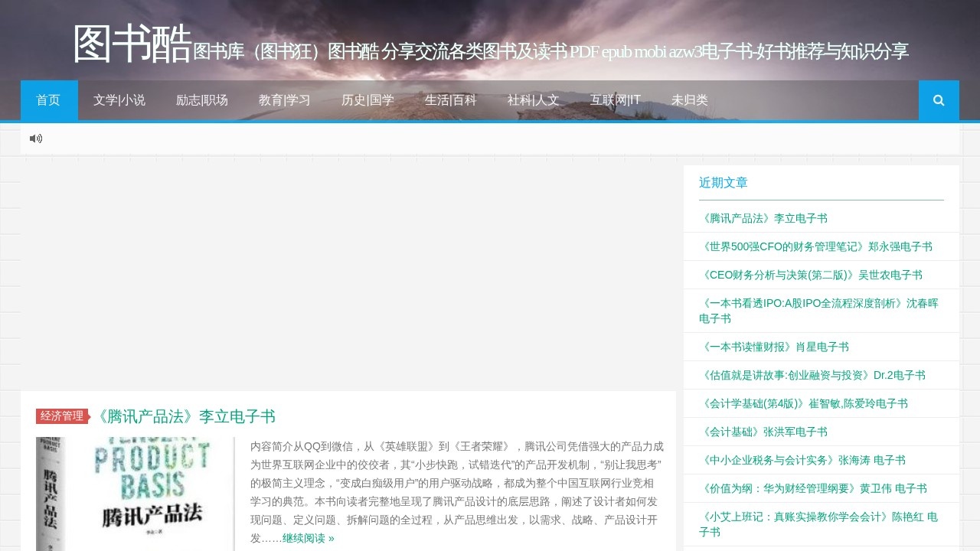
Task: Click the 继续阅读 » link
Action: tap(305, 538)
